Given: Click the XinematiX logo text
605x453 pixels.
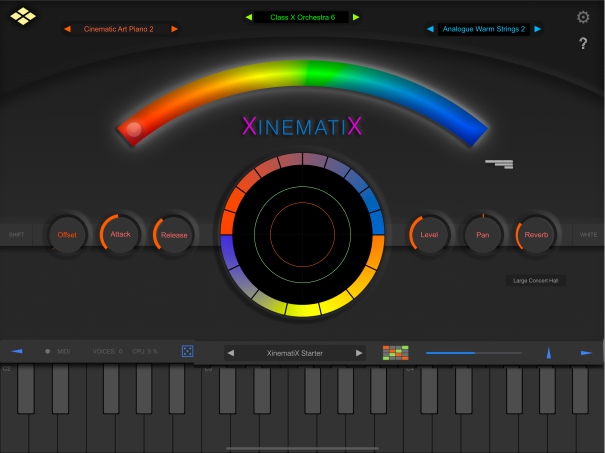Looking at the screenshot, I should click(302, 126).
